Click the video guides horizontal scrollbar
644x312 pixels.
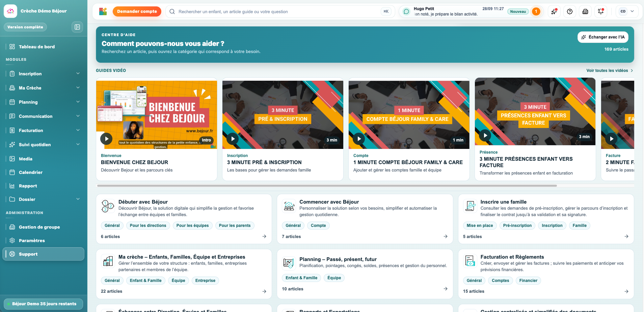tap(327, 186)
